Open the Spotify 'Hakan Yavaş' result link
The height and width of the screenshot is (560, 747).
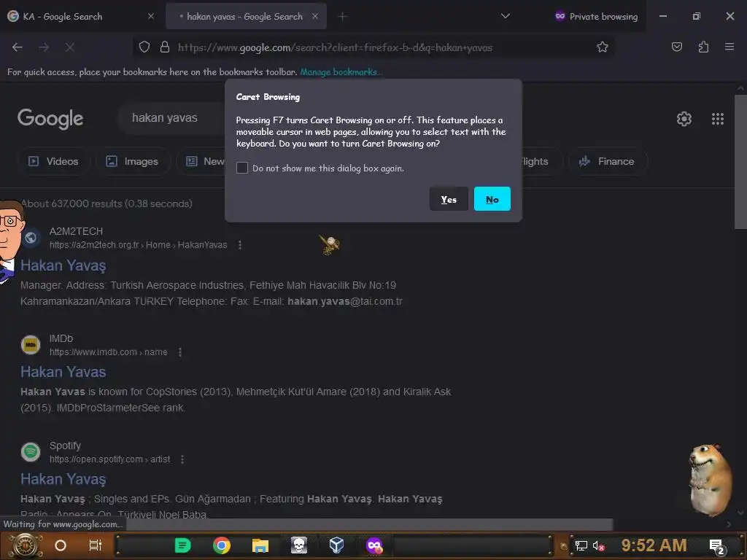tap(63, 479)
